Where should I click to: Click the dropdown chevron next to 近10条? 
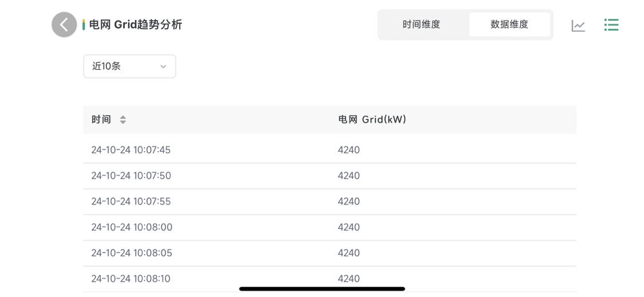coord(163,67)
